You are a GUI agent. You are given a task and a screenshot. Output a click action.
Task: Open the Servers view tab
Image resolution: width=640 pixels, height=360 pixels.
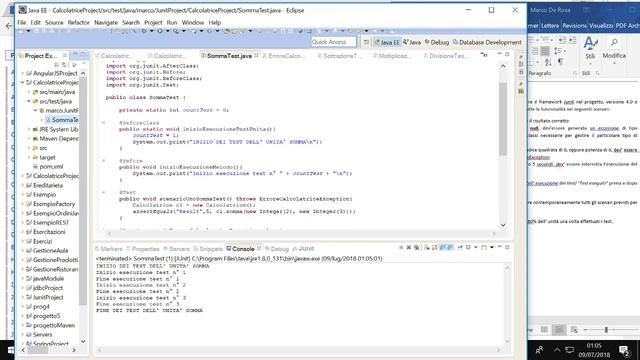176,249
